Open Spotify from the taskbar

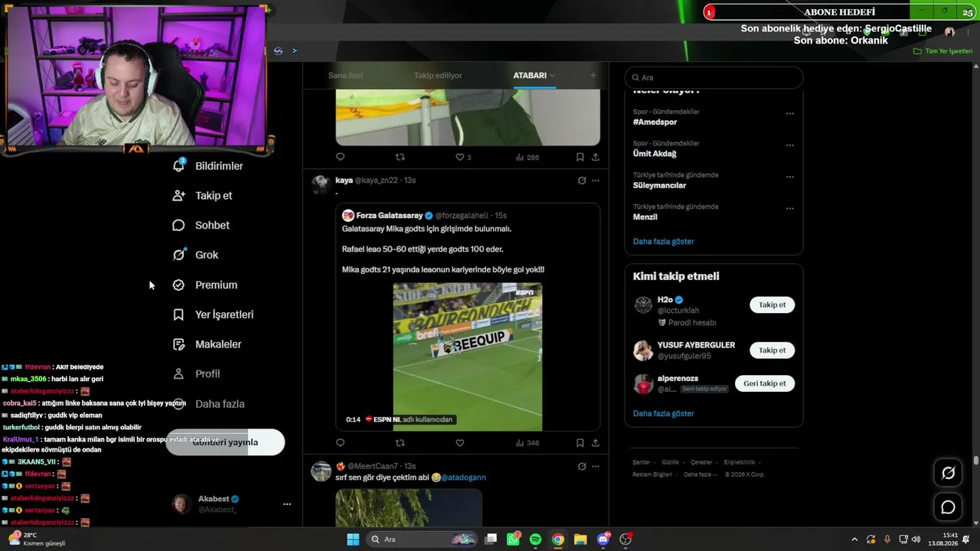(x=535, y=540)
